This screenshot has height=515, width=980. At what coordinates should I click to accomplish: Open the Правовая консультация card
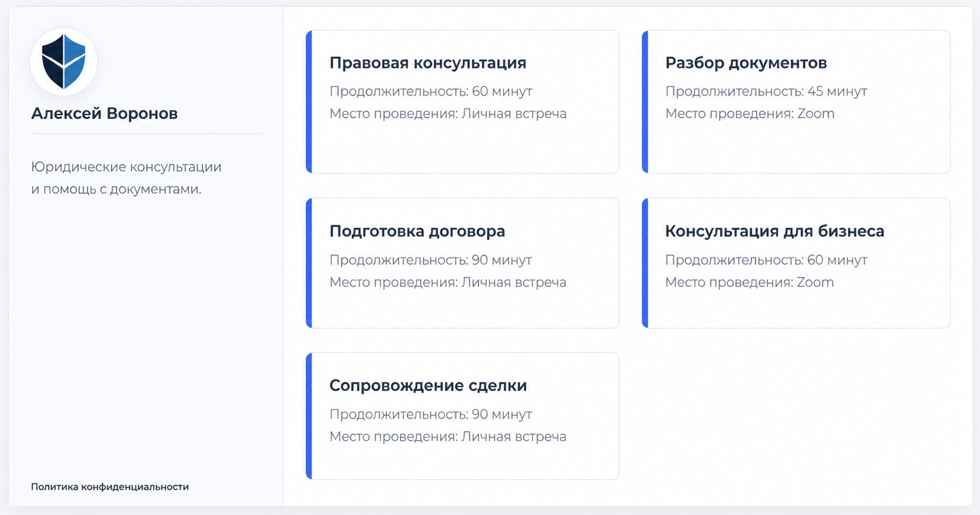[x=462, y=102]
